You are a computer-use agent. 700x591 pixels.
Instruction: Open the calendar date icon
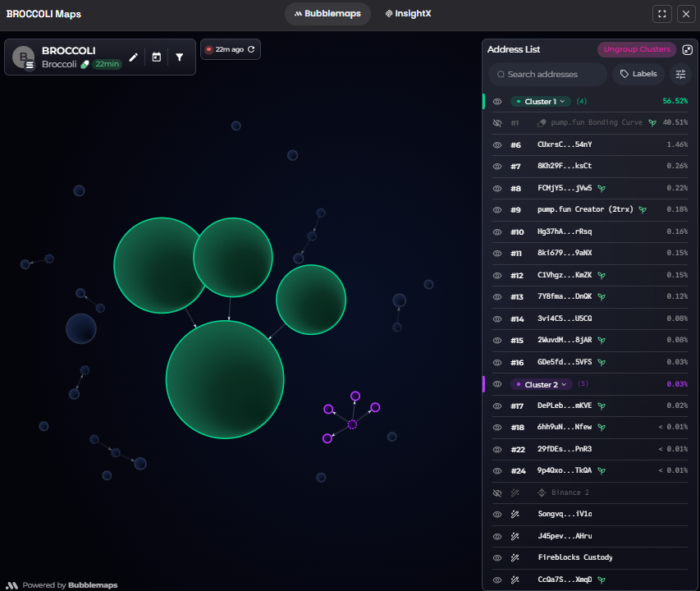(x=156, y=57)
